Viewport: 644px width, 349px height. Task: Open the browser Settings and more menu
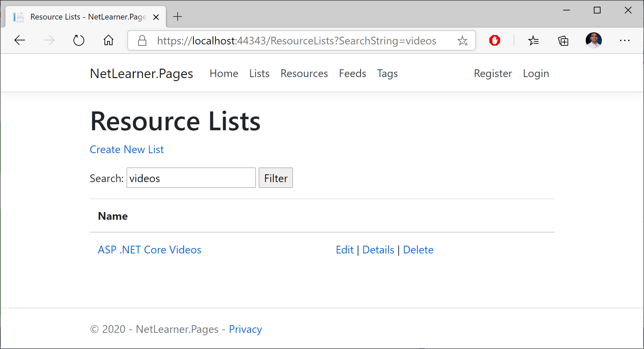[625, 40]
